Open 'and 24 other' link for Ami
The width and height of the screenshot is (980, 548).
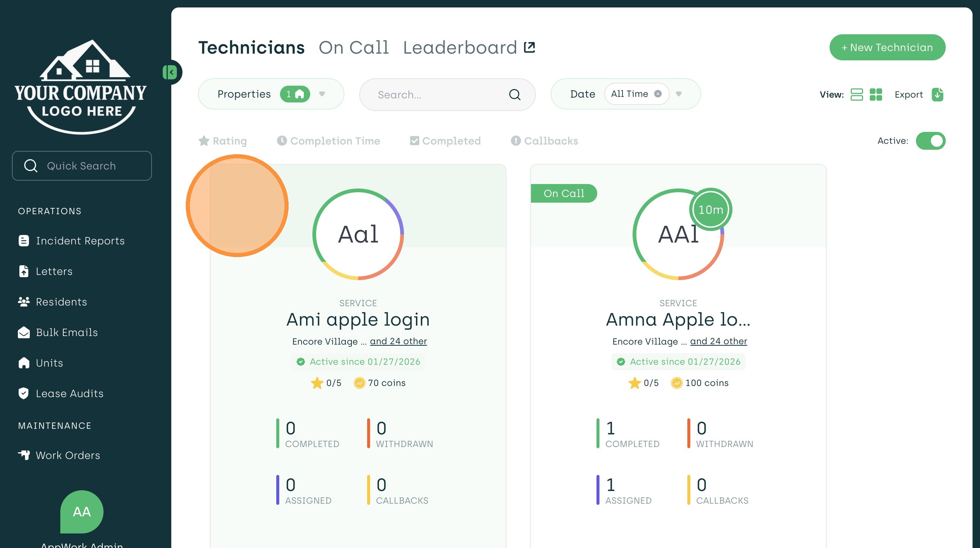point(398,341)
